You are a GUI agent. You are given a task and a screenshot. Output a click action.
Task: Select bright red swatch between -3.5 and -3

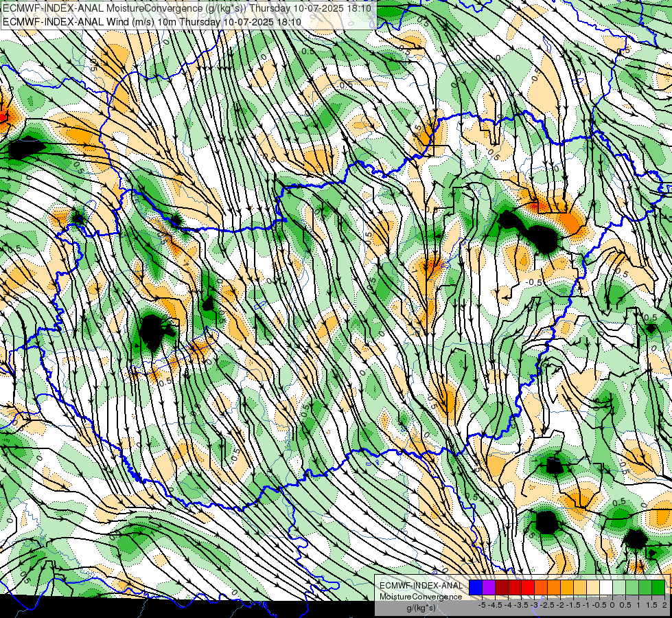coord(528,587)
